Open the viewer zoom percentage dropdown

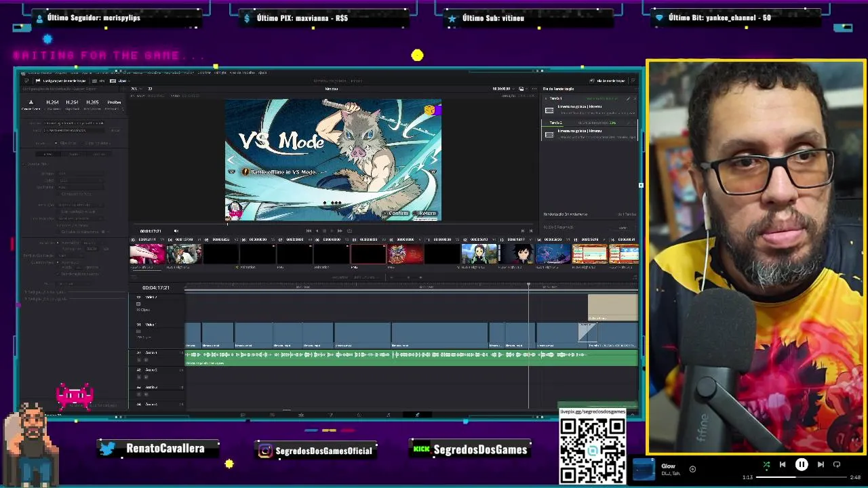click(135, 89)
